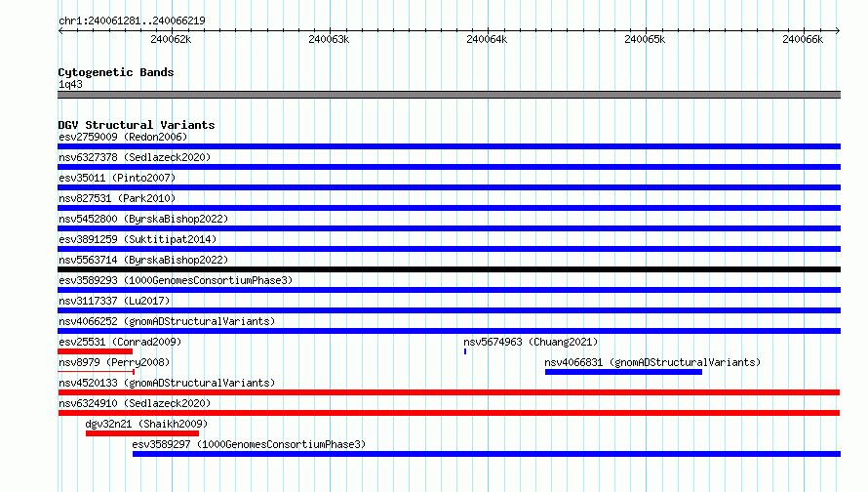Screen dimensions: 868x492
Task: Open nsv4066831 (gnomADStructuralVariants) label
Action: [x=652, y=362]
